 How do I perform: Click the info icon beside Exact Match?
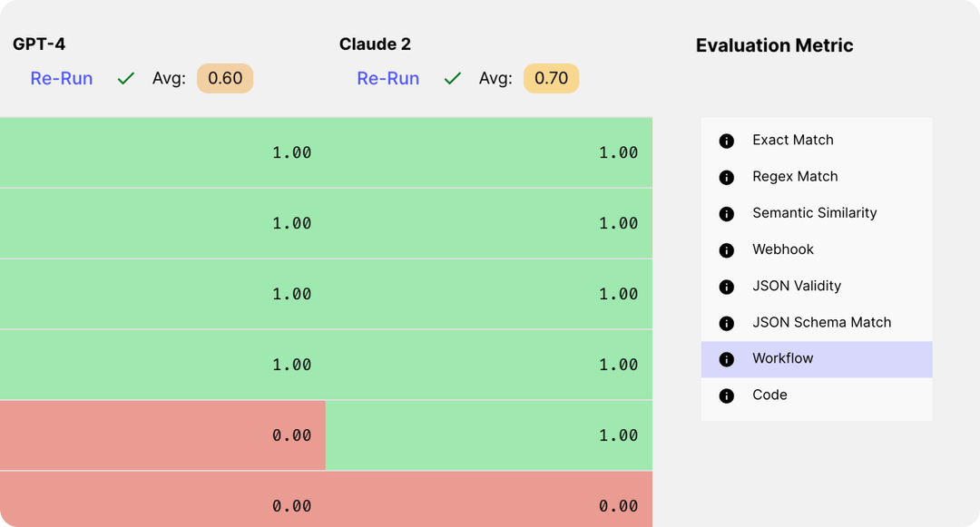click(x=726, y=141)
